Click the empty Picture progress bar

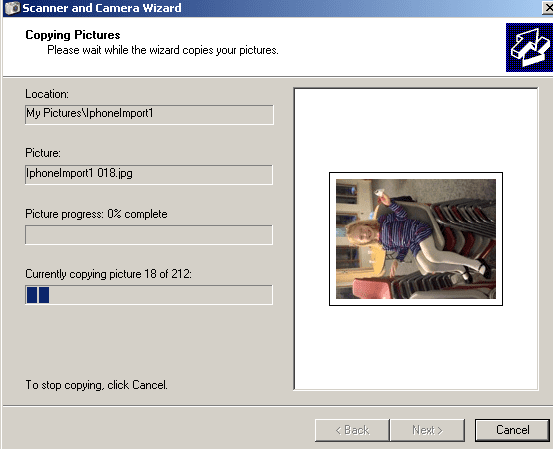pos(149,235)
